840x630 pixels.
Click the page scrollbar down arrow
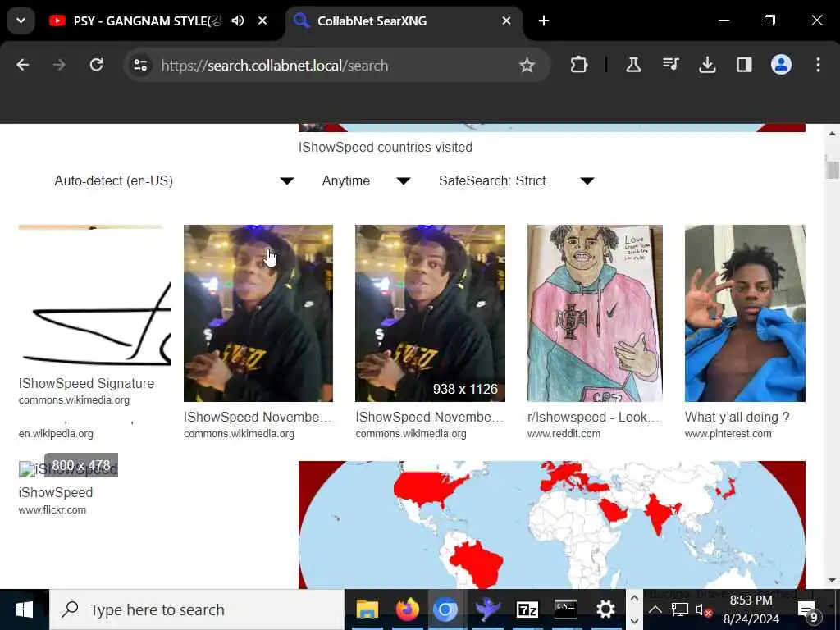point(832,580)
